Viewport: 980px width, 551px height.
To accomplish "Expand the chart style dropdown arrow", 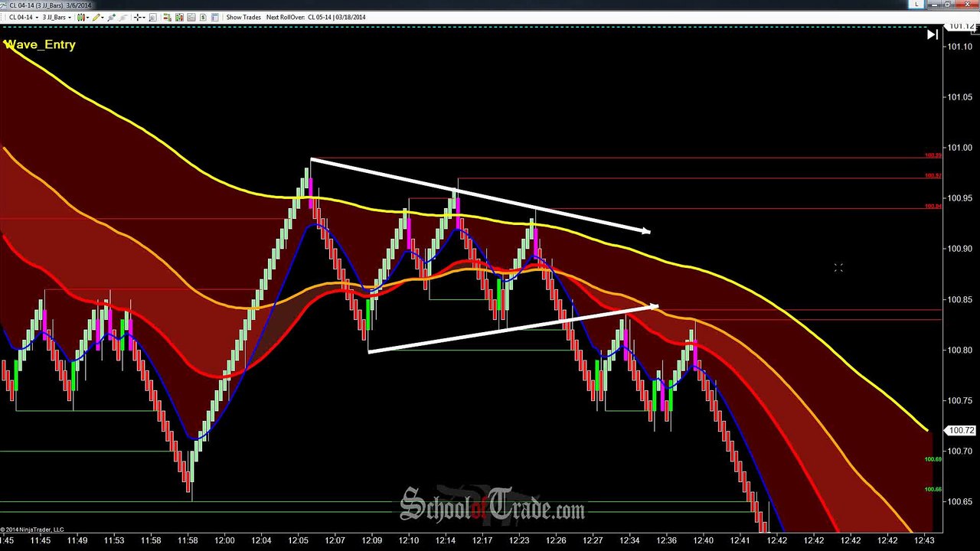I will coord(87,17).
